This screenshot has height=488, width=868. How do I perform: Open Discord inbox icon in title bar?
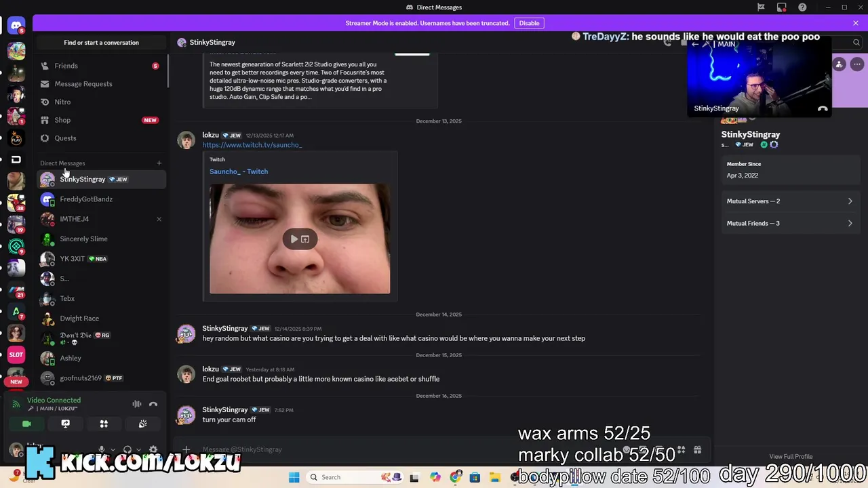click(x=782, y=7)
